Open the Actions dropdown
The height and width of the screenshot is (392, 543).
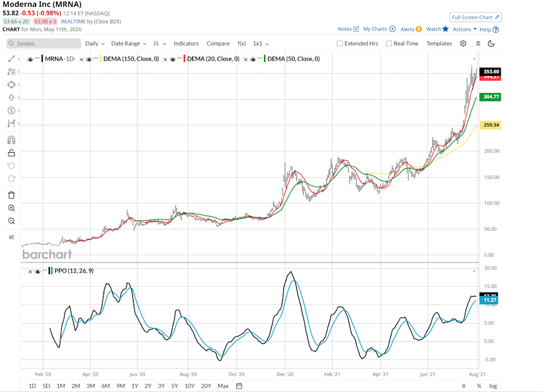click(x=465, y=29)
